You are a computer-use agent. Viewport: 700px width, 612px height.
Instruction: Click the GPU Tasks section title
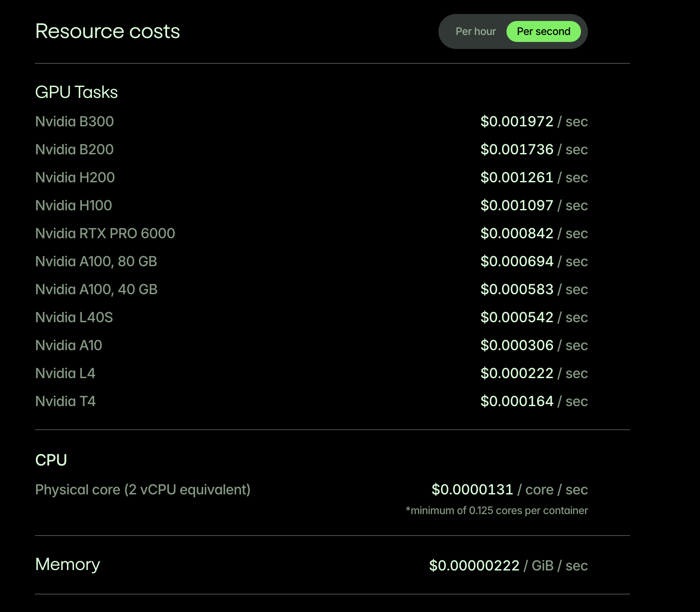pos(77,92)
